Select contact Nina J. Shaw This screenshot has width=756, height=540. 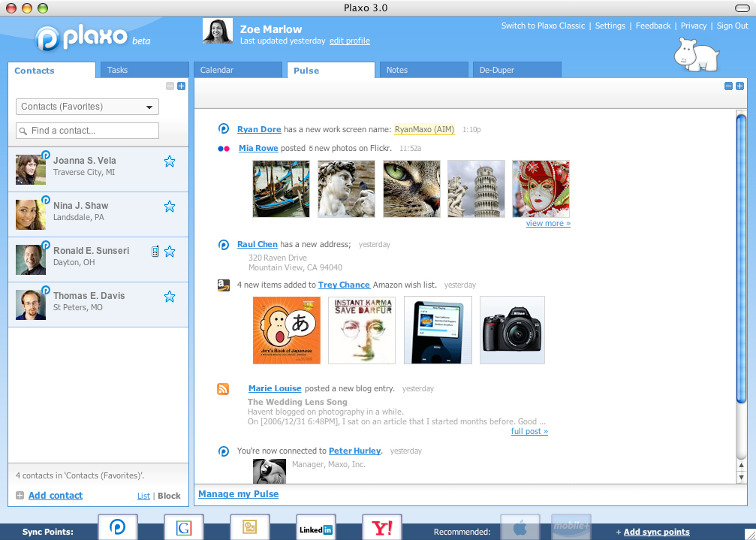coord(98,215)
